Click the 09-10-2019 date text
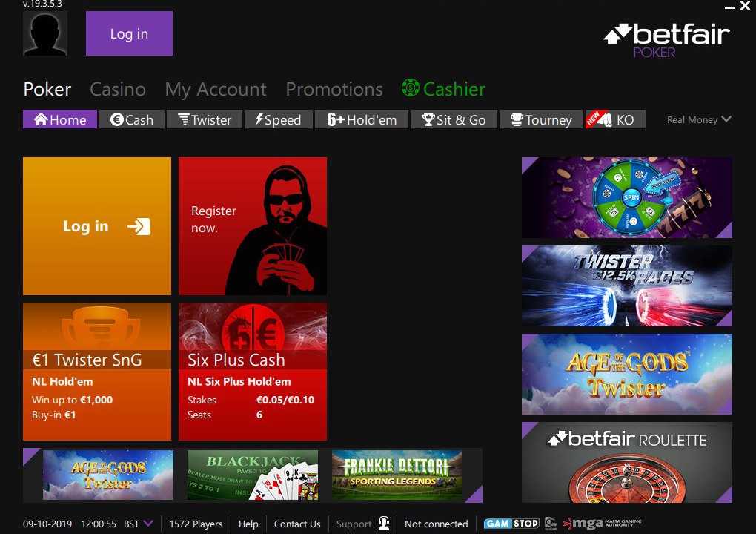The width and height of the screenshot is (756, 534). click(x=47, y=524)
